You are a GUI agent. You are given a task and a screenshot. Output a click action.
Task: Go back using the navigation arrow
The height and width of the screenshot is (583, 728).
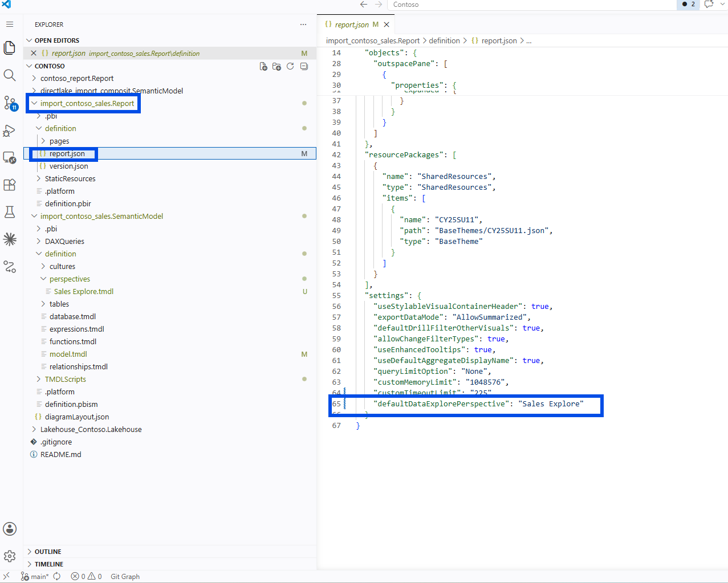364,5
